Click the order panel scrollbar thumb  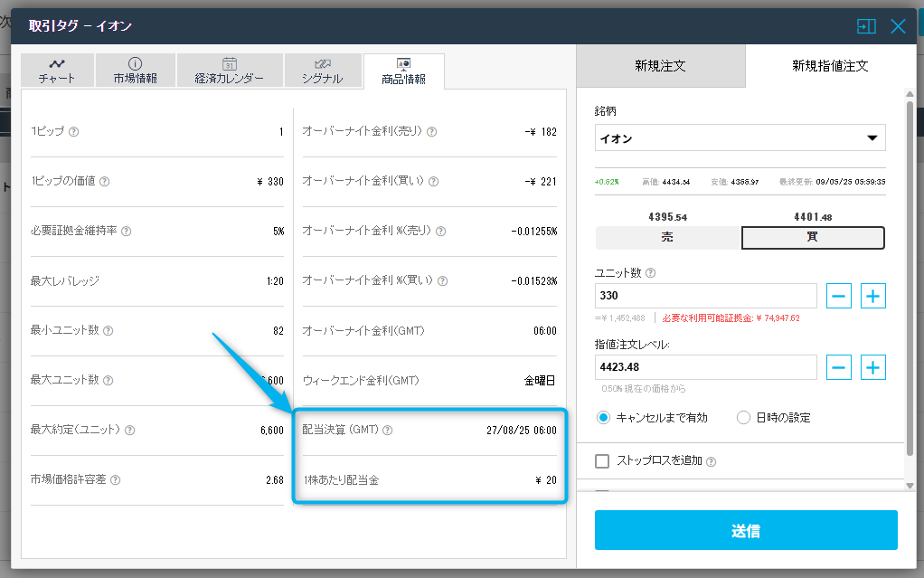click(910, 279)
